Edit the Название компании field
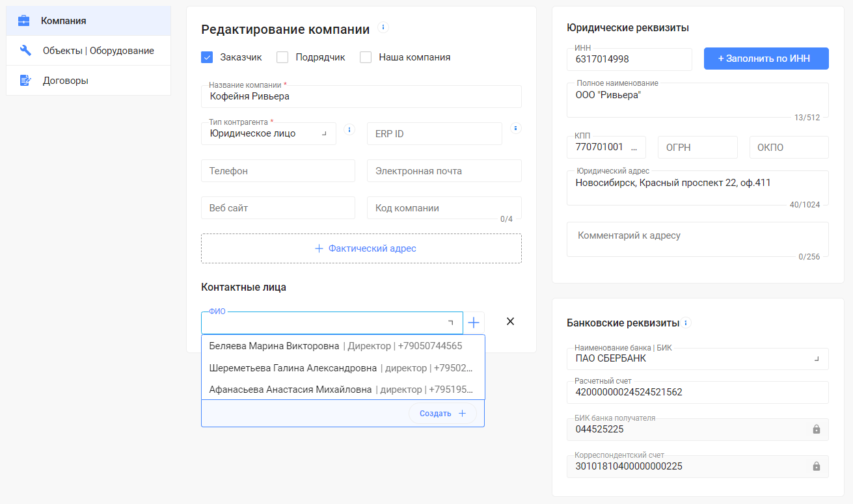The height and width of the screenshot is (504, 853). click(x=361, y=96)
